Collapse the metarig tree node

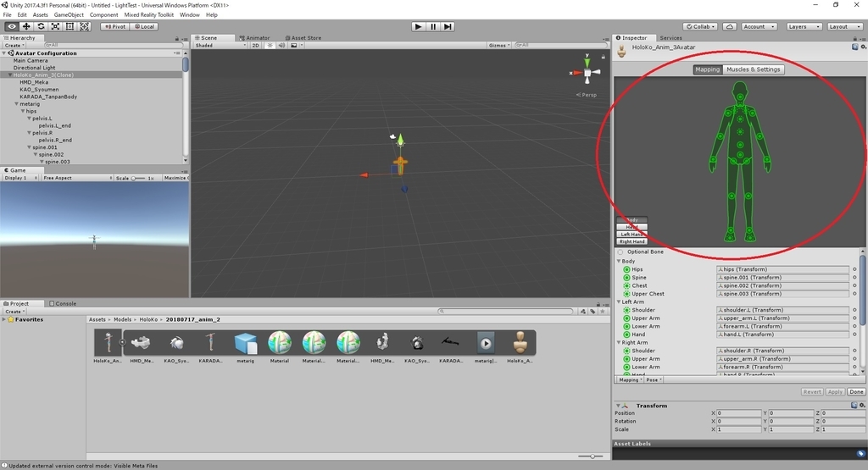tap(17, 104)
